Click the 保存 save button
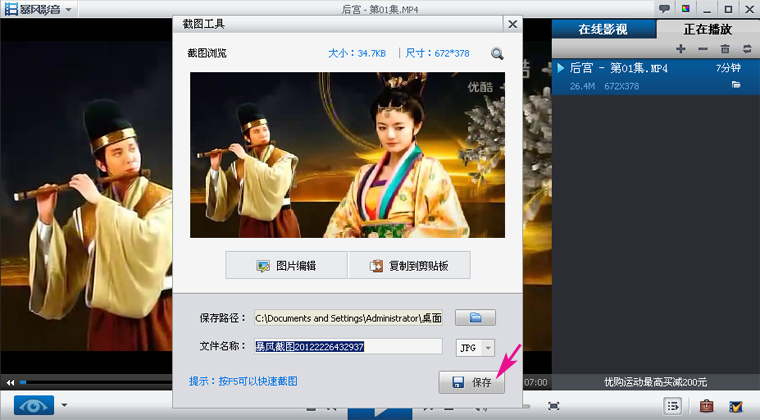The width and height of the screenshot is (760, 420). [472, 382]
